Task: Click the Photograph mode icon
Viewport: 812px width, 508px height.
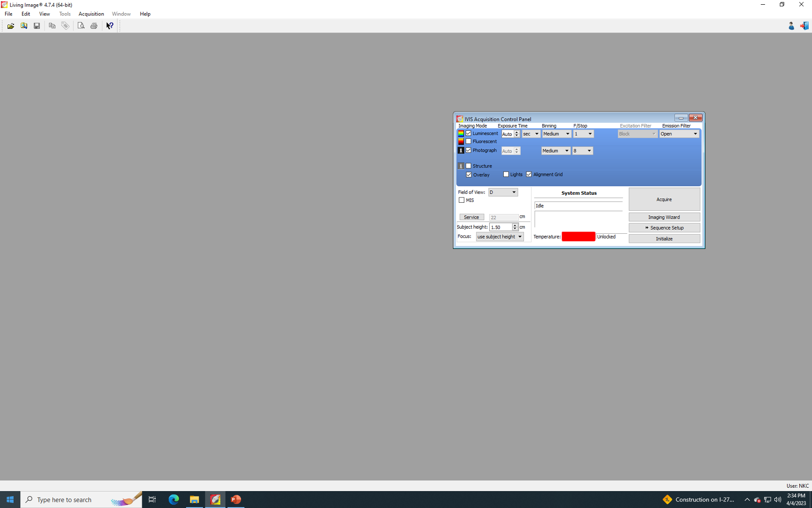Action: tap(461, 151)
